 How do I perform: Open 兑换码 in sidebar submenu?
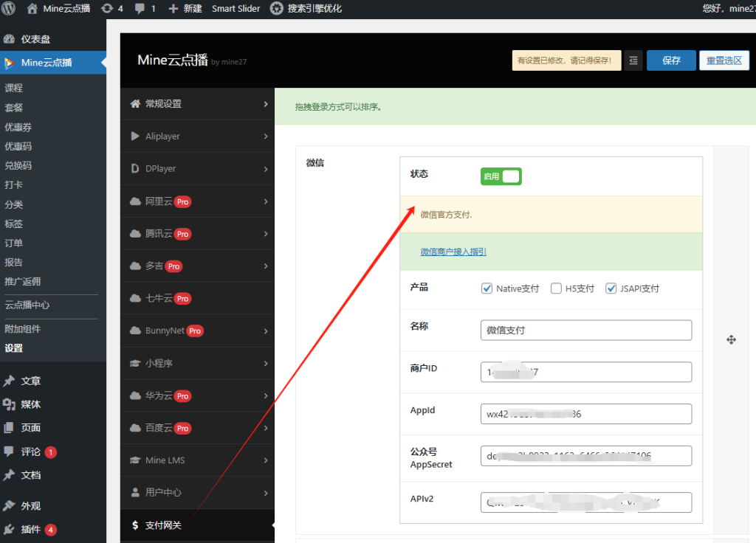click(18, 165)
